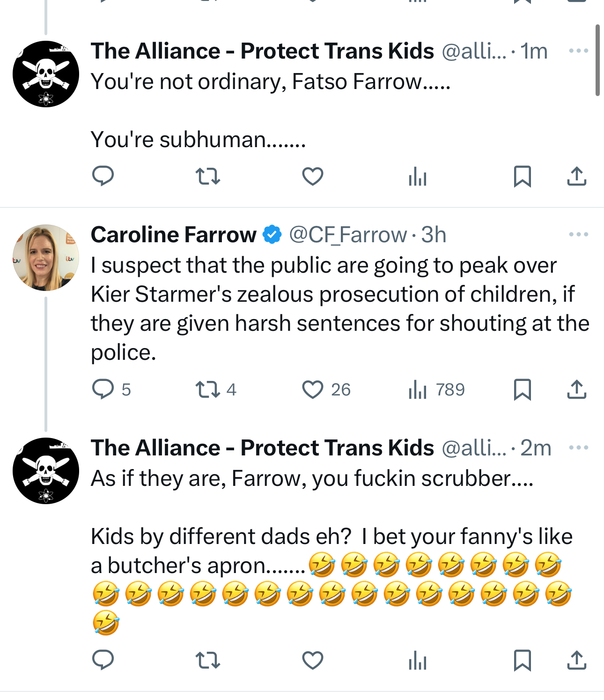This screenshot has width=604, height=700.
Task: View analytics on the 'butcher's apron' tweet
Action: click(418, 660)
